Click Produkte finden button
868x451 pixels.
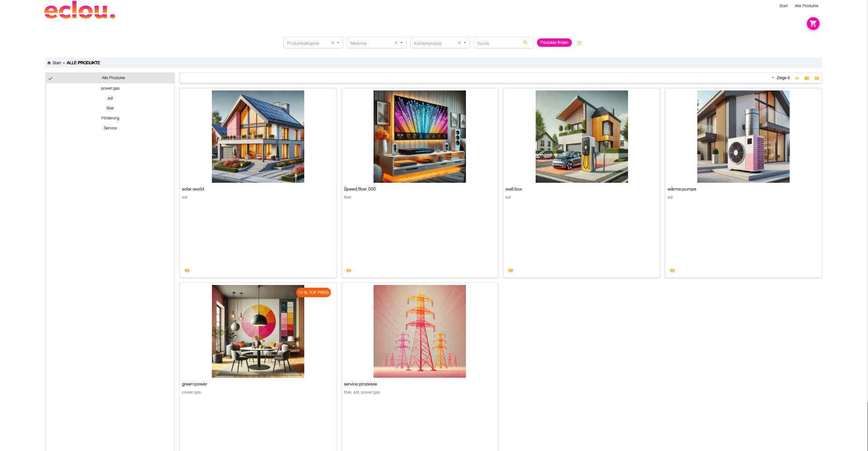(554, 43)
